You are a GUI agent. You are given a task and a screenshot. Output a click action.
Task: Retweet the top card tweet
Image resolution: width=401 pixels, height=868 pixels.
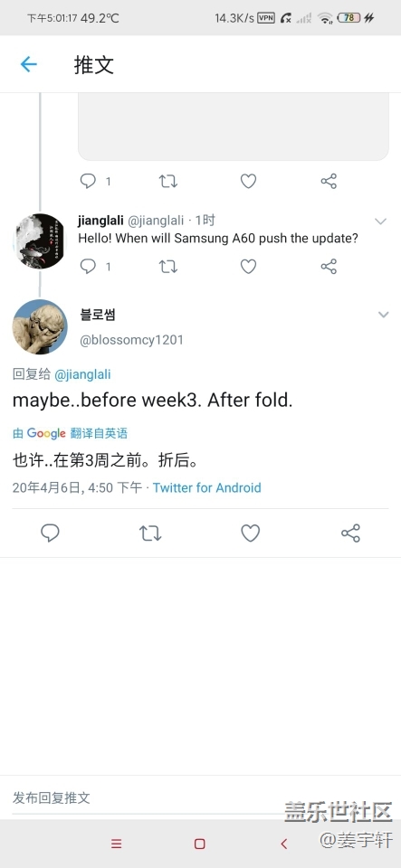point(168,181)
